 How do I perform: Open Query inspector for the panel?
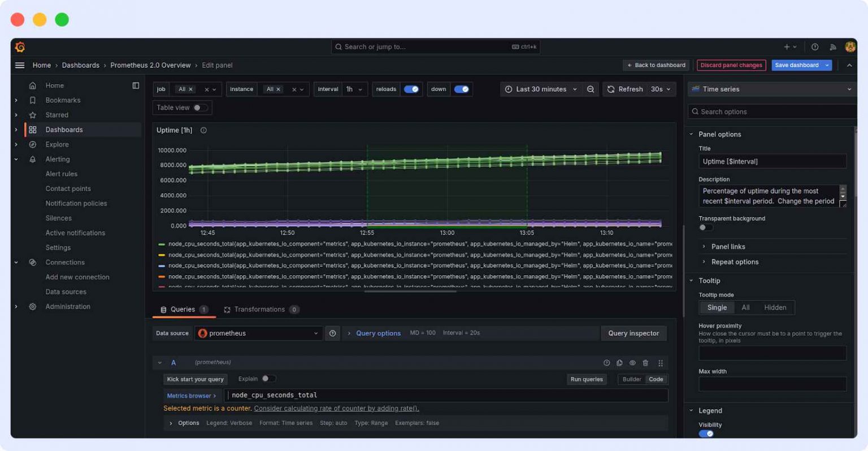pyautogui.click(x=633, y=333)
